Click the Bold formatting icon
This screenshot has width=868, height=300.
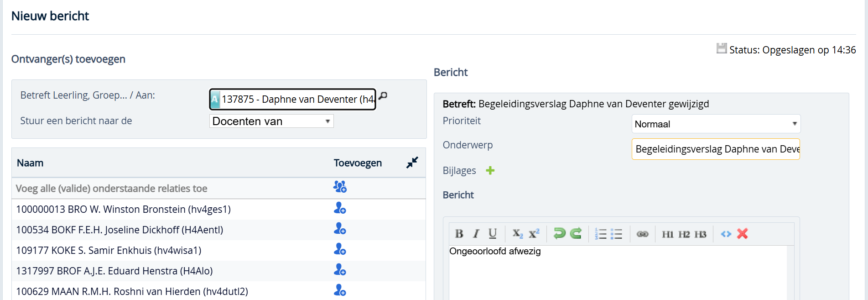459,234
